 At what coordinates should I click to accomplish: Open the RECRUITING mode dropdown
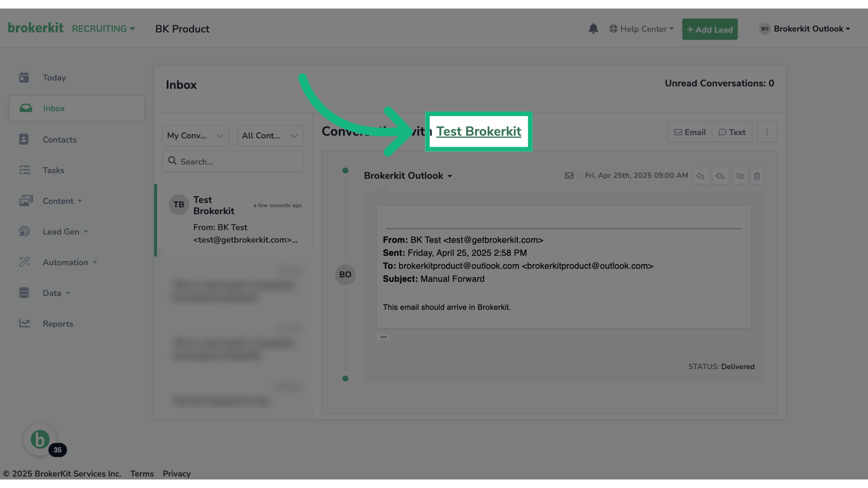(x=104, y=29)
